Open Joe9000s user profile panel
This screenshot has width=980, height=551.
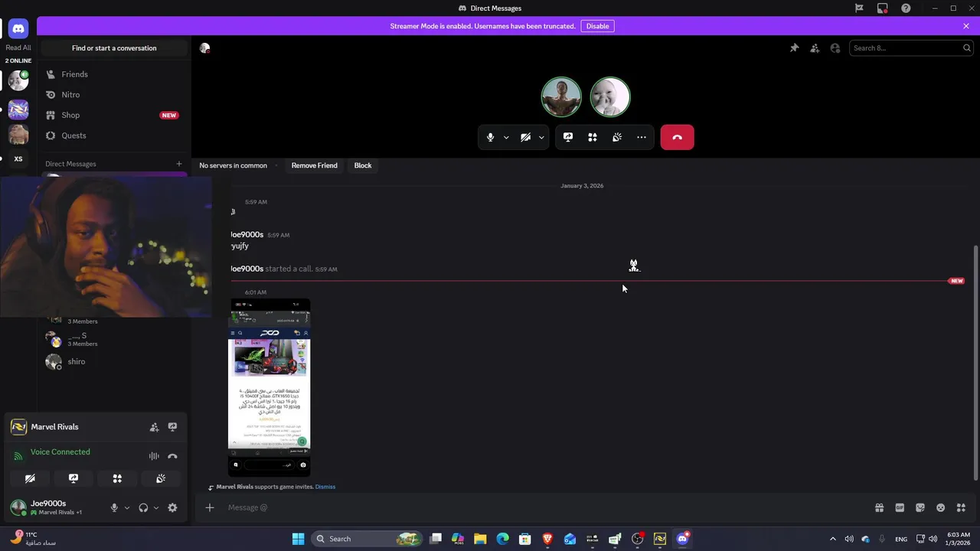[57, 507]
